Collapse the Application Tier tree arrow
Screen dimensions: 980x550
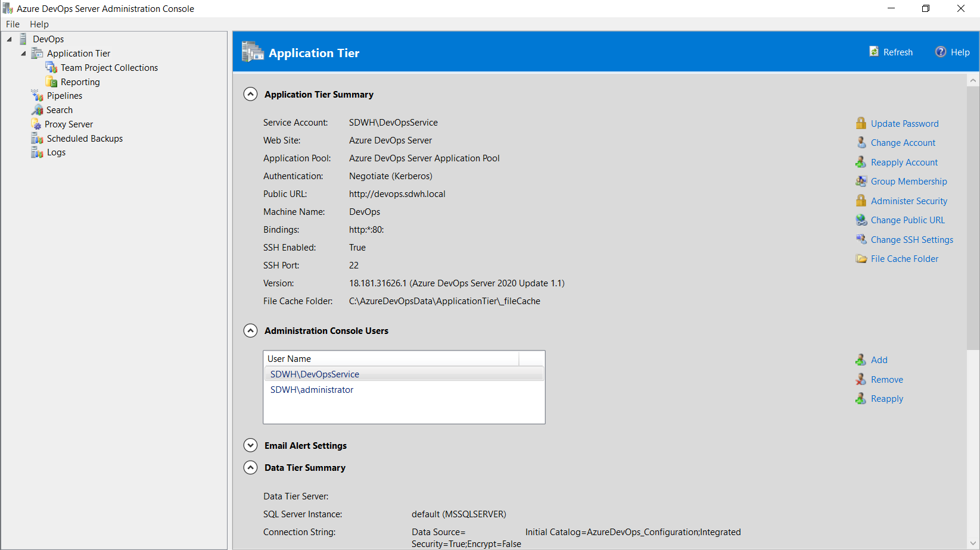(x=24, y=54)
